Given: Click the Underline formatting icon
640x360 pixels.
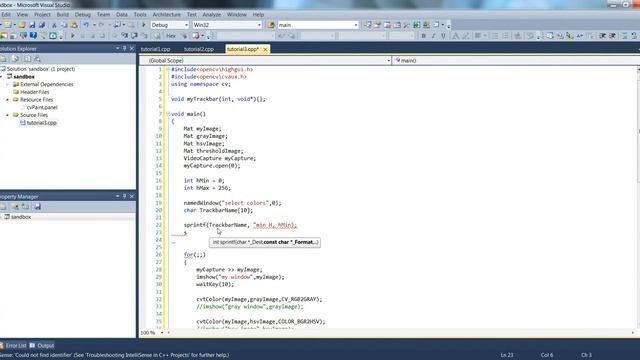Looking at the screenshot, I should coord(443,36).
